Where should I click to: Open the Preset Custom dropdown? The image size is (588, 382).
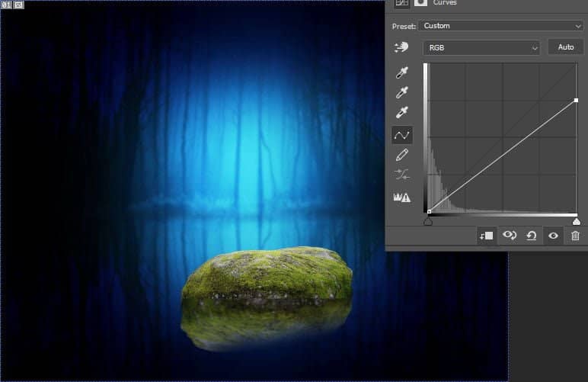point(501,26)
